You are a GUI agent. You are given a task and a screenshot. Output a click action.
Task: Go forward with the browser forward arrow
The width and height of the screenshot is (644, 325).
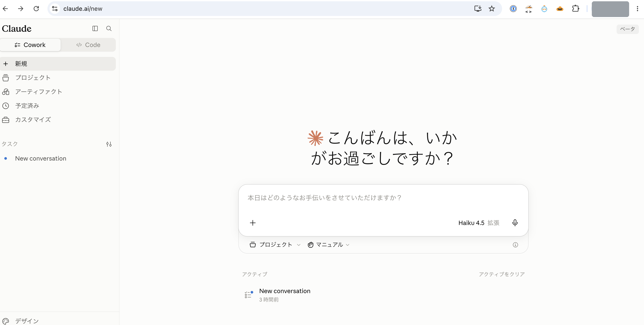coord(21,8)
